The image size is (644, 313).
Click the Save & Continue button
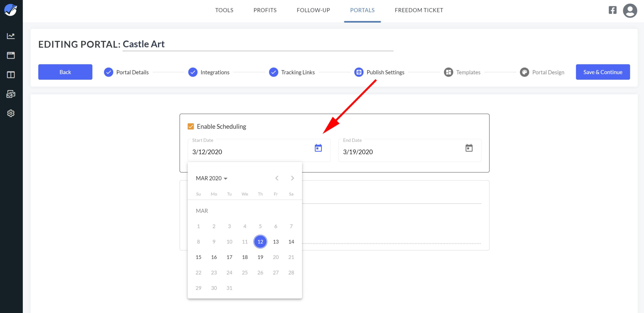[x=603, y=72]
